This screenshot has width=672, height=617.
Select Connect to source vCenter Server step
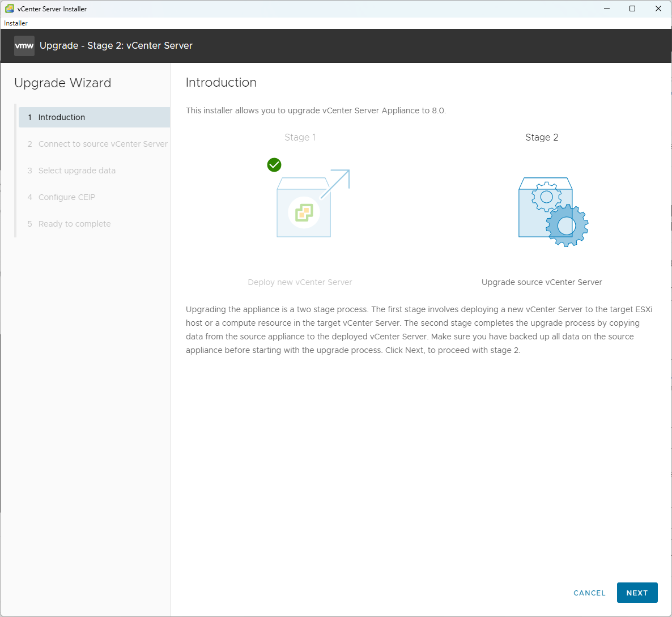point(103,144)
